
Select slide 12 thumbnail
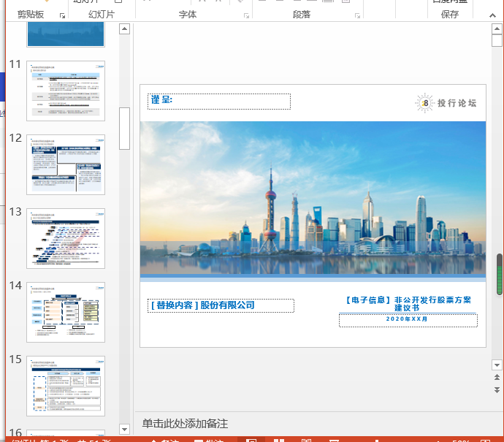click(x=66, y=164)
